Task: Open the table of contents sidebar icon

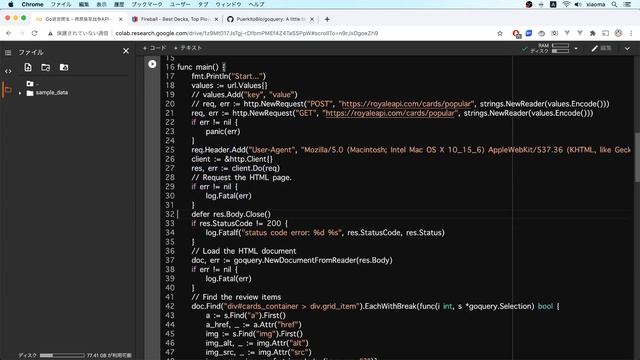Action: (8, 53)
